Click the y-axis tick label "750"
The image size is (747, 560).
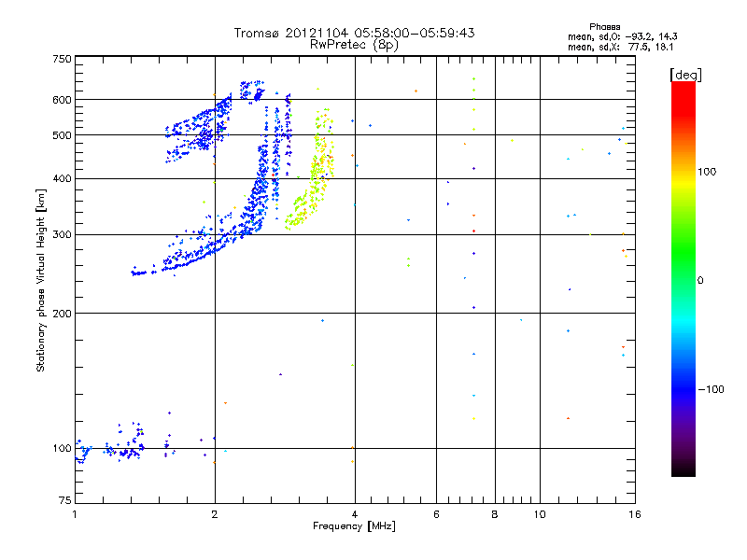point(62,59)
